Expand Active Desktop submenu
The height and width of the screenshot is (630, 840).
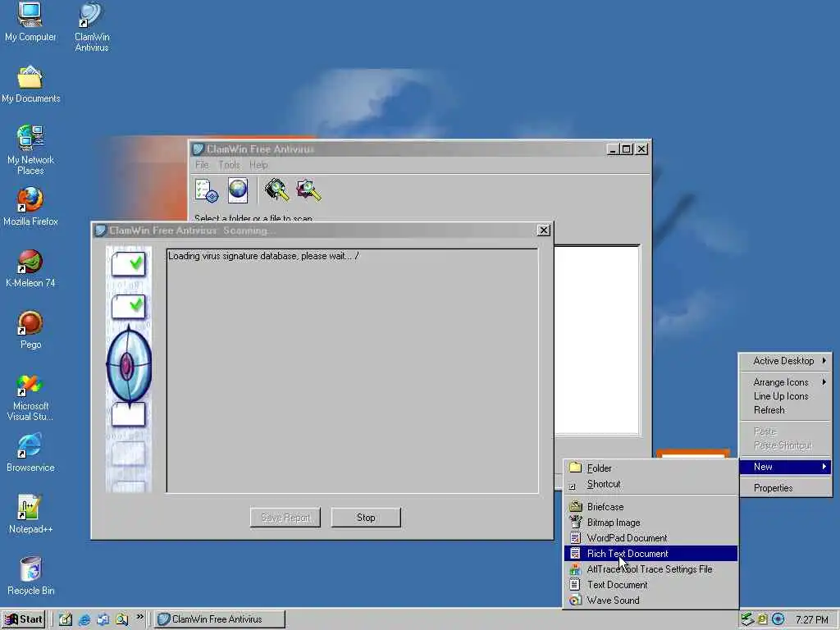pyautogui.click(x=785, y=361)
